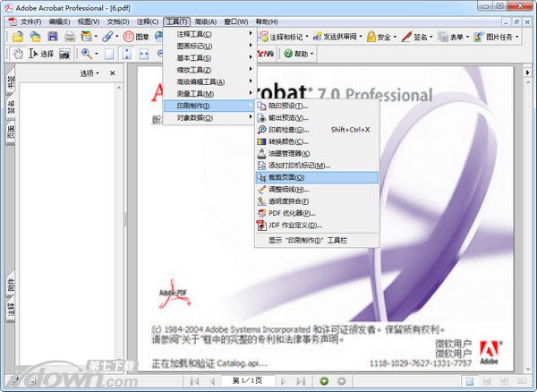Open the 文件 menu in menu bar
This screenshot has width=537, height=392.
30,21
